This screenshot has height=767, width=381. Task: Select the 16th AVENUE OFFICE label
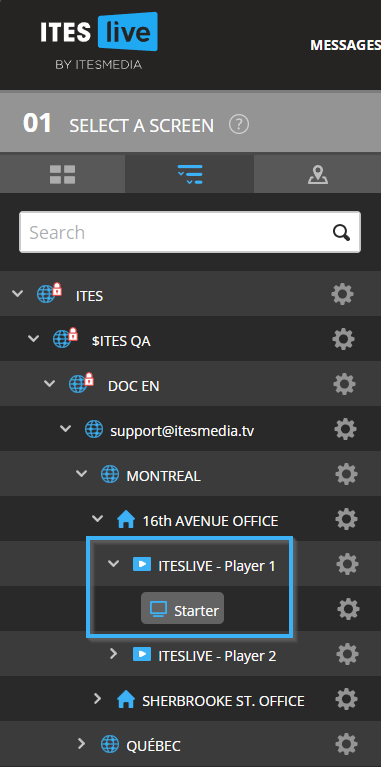tap(210, 521)
